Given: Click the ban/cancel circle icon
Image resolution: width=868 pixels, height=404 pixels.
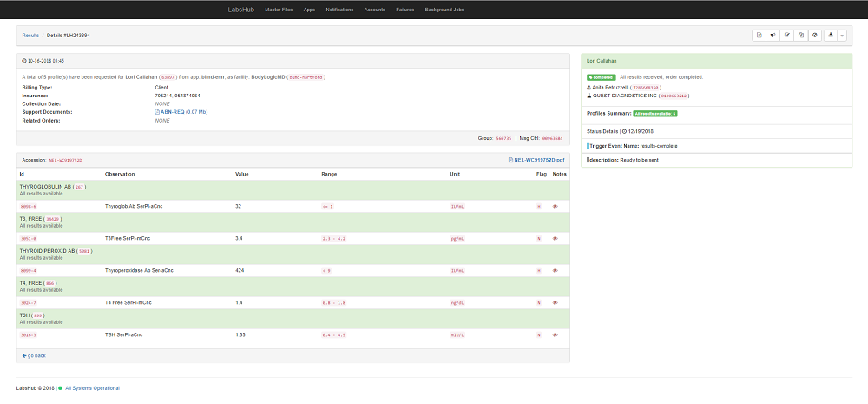Looking at the screenshot, I should tap(815, 35).
